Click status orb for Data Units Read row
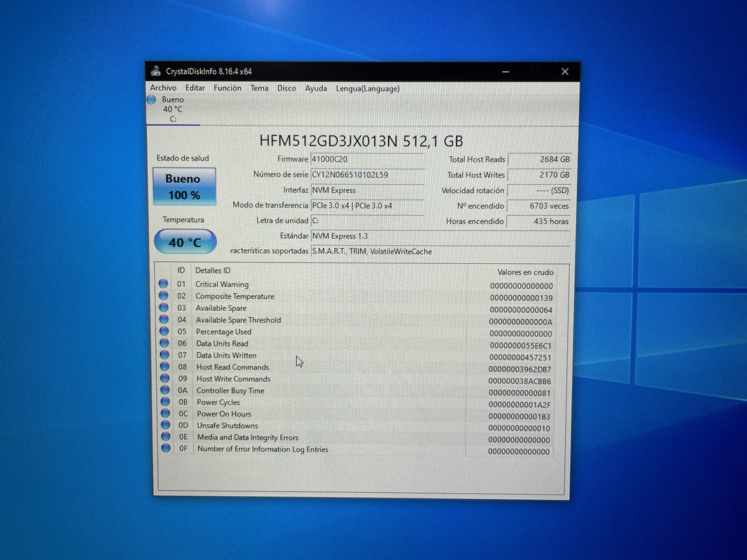This screenshot has height=560, width=747. pos(165,343)
